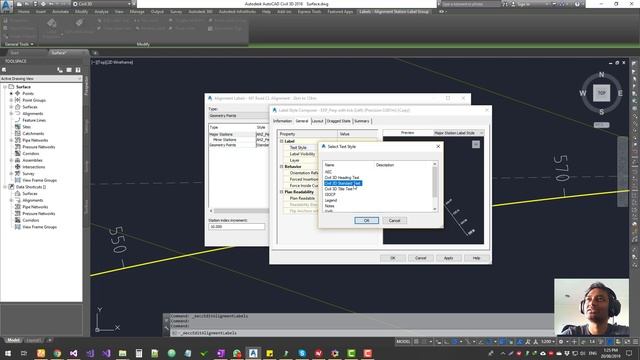Select the Notes text style
Viewport: 640px width, 360px height.
pos(329,206)
